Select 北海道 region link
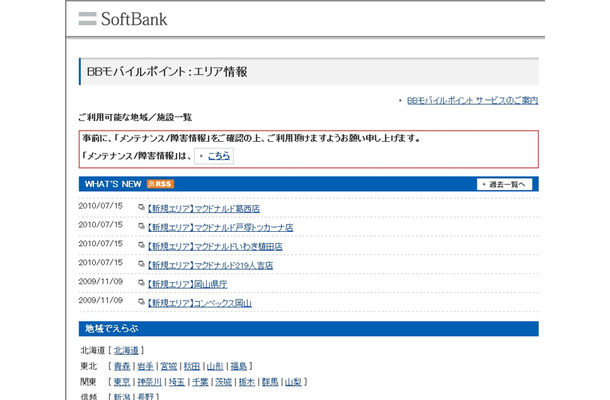This screenshot has width=610, height=400. tap(126, 351)
